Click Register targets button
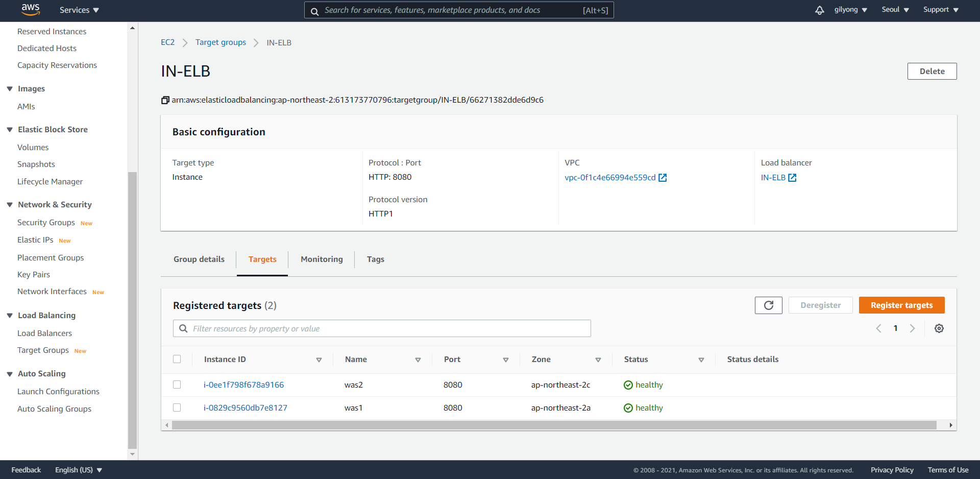 coord(901,305)
